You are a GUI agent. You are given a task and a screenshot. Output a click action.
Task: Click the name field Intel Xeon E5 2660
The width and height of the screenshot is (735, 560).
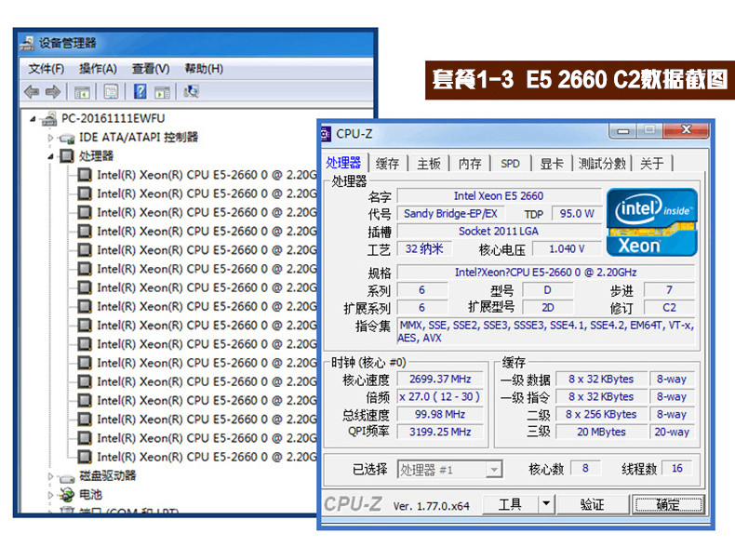pos(499,196)
